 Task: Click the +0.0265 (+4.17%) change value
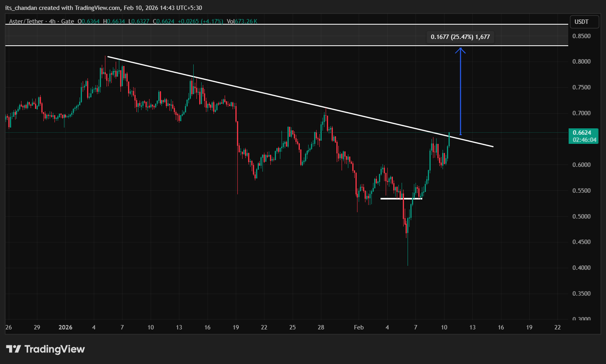click(200, 21)
